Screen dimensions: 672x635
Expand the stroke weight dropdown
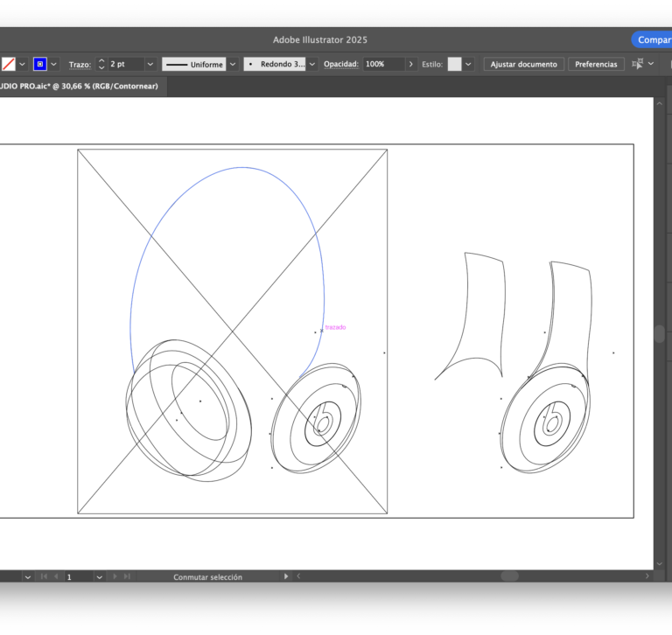click(x=150, y=64)
